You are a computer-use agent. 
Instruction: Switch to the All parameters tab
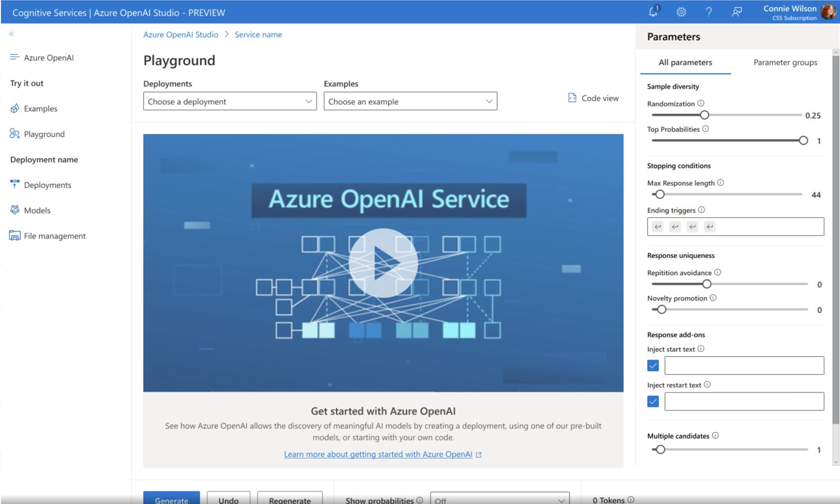686,62
